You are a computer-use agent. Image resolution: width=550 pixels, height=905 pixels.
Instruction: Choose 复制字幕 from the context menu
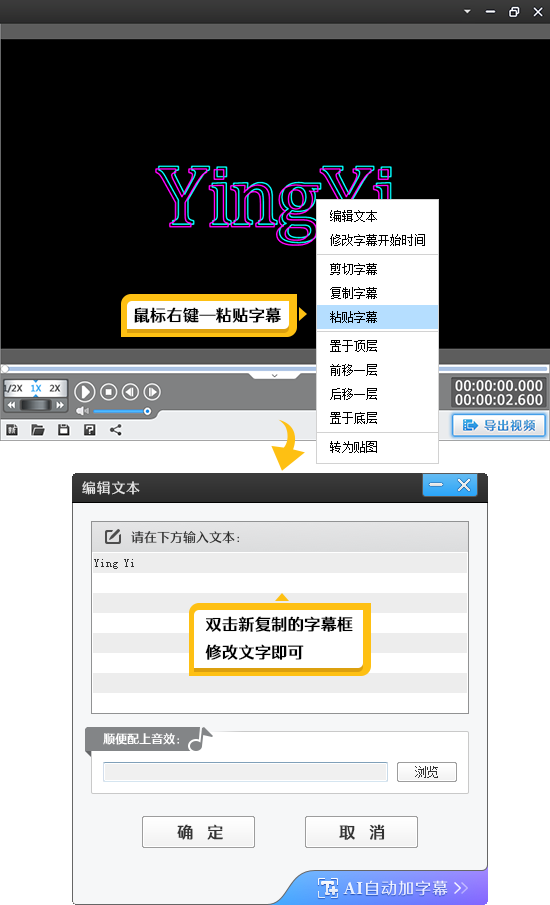coord(377,293)
